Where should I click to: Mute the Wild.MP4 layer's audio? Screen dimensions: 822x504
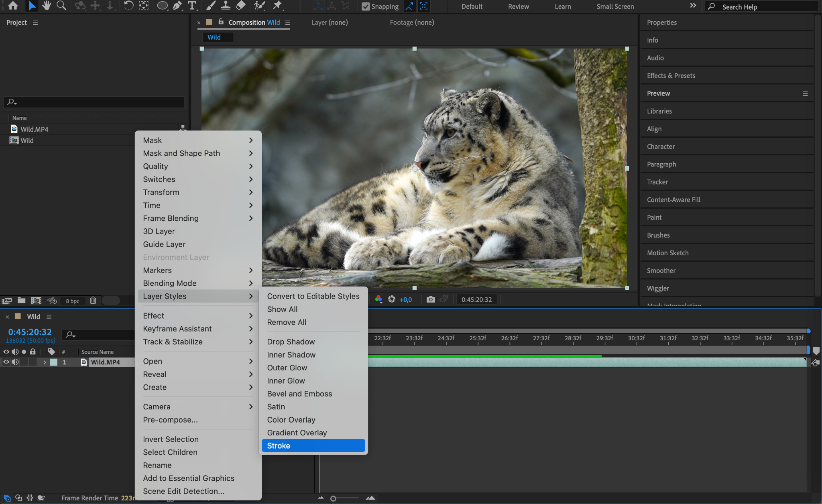[x=15, y=362]
